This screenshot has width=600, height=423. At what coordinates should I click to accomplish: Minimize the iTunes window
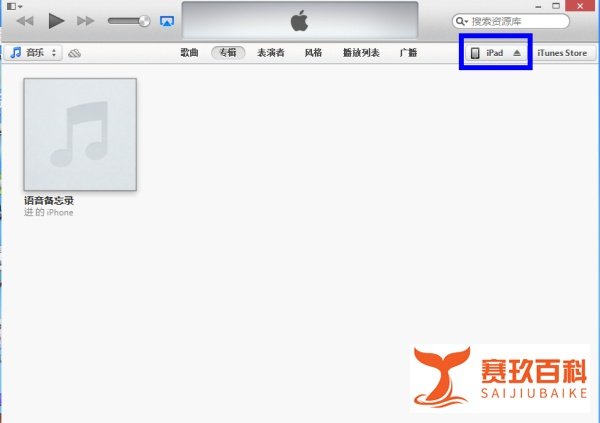pyautogui.click(x=538, y=6)
